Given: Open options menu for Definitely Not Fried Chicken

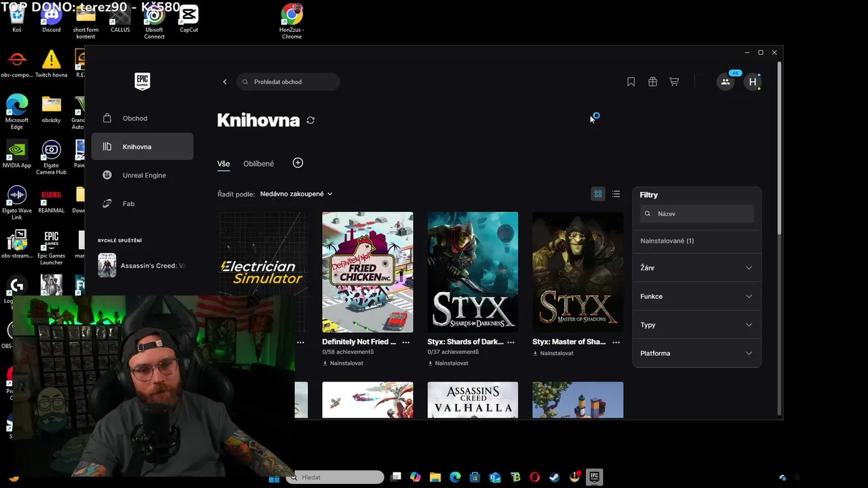Looking at the screenshot, I should (406, 342).
